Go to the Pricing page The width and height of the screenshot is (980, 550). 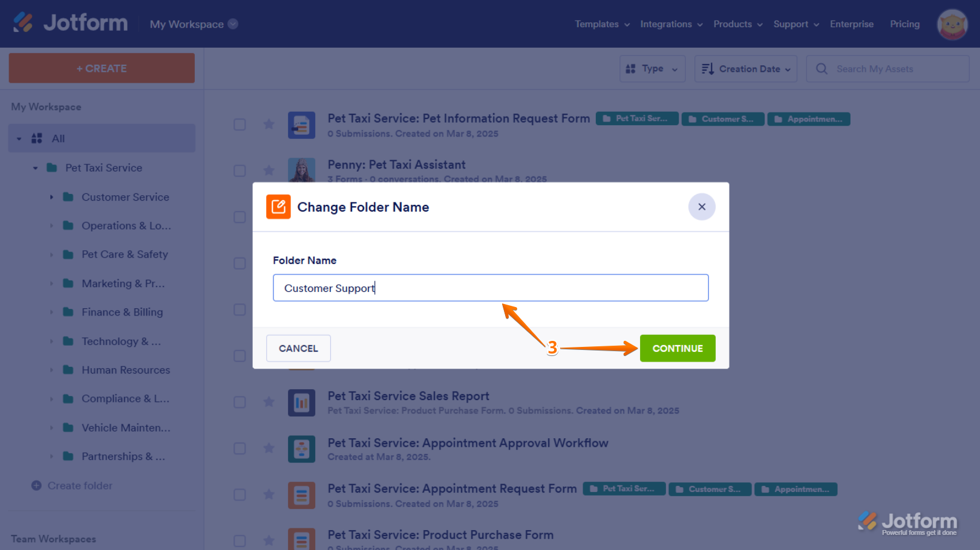(x=904, y=24)
